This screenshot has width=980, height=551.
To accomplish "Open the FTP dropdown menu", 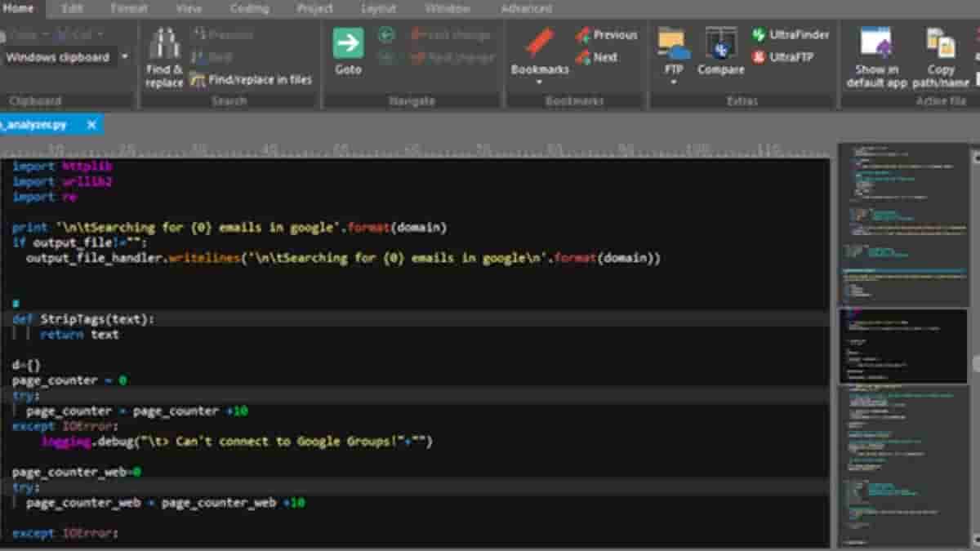I will click(674, 82).
